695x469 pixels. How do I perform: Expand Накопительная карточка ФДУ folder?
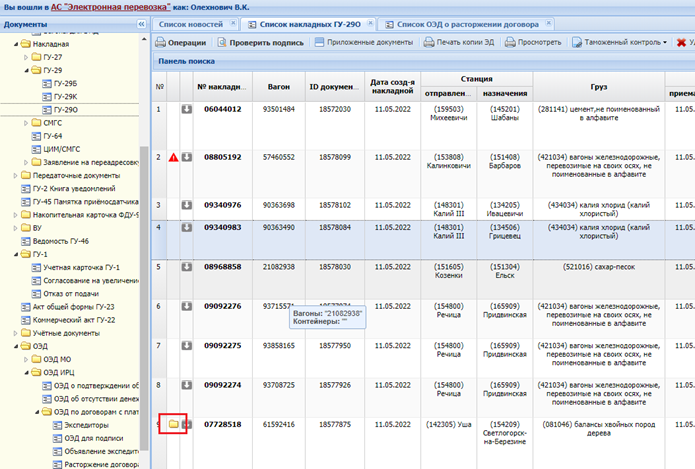[x=16, y=215]
